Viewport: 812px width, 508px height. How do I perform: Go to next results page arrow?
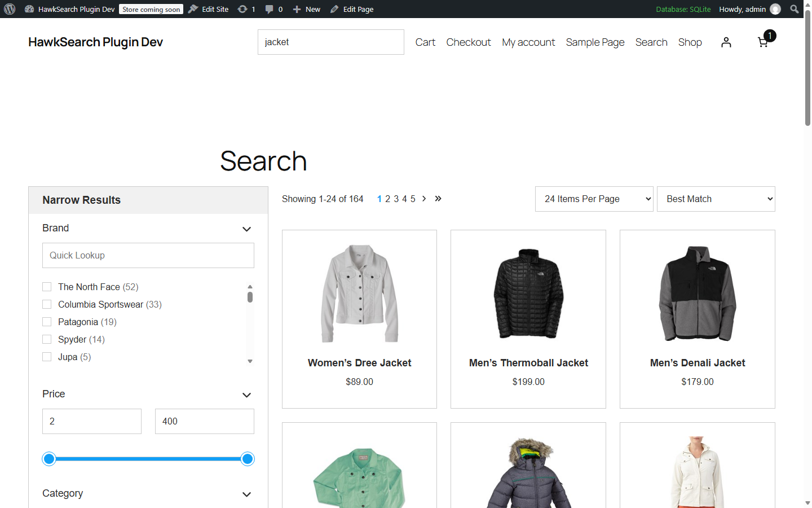(424, 199)
